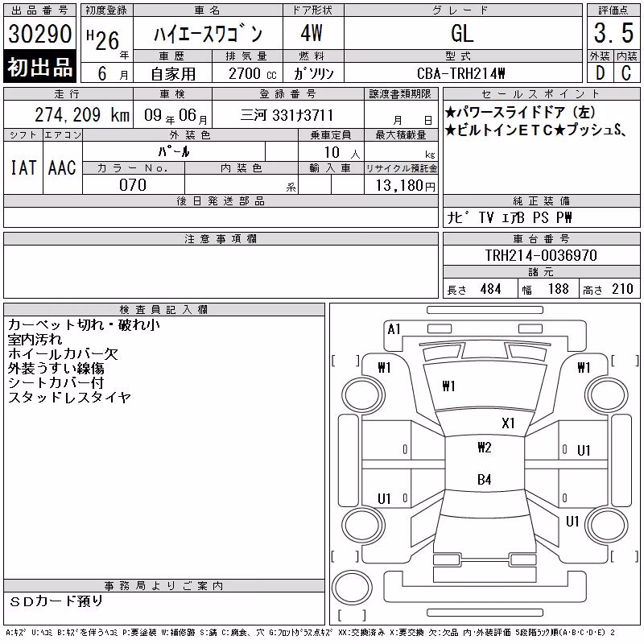Click the model code CBA-TRH214W
The width and height of the screenshot is (644, 644).
pyautogui.click(x=461, y=73)
